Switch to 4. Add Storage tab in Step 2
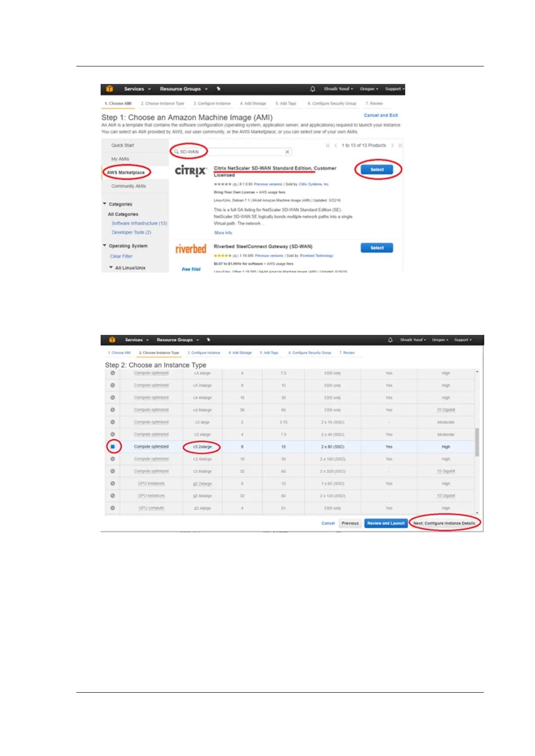The width and height of the screenshot is (535, 756). pos(240,353)
